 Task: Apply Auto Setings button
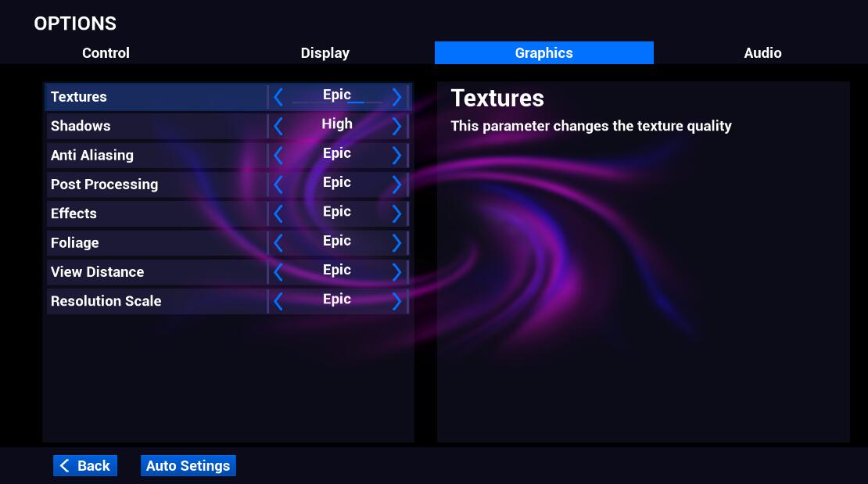188,465
